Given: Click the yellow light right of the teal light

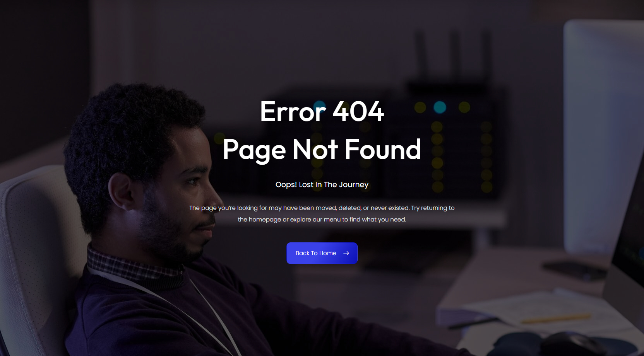Looking at the screenshot, I should [464, 107].
